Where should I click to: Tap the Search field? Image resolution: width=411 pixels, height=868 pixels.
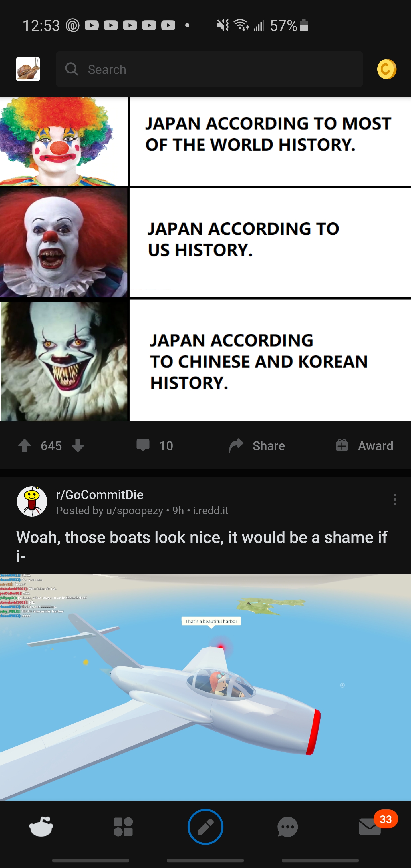209,69
